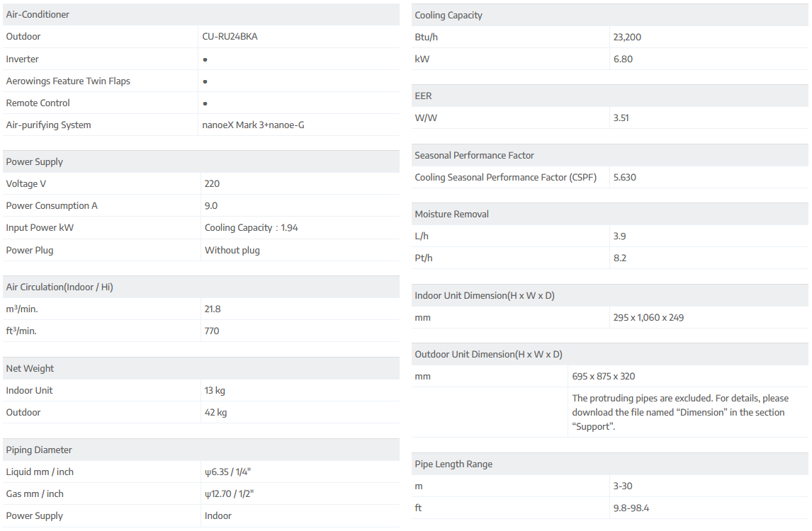The width and height of the screenshot is (812, 531).
Task: Click the Remote Control row bullet dot
Action: (205, 103)
